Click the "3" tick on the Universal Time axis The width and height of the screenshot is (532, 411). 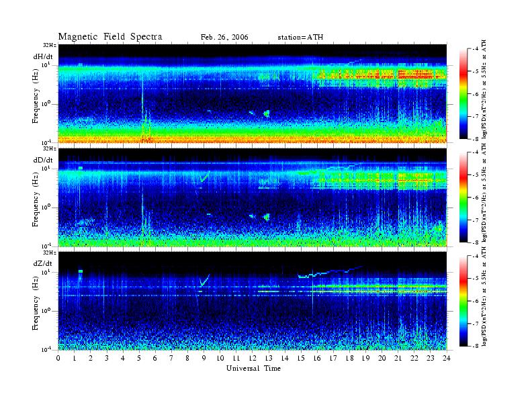[107, 358]
